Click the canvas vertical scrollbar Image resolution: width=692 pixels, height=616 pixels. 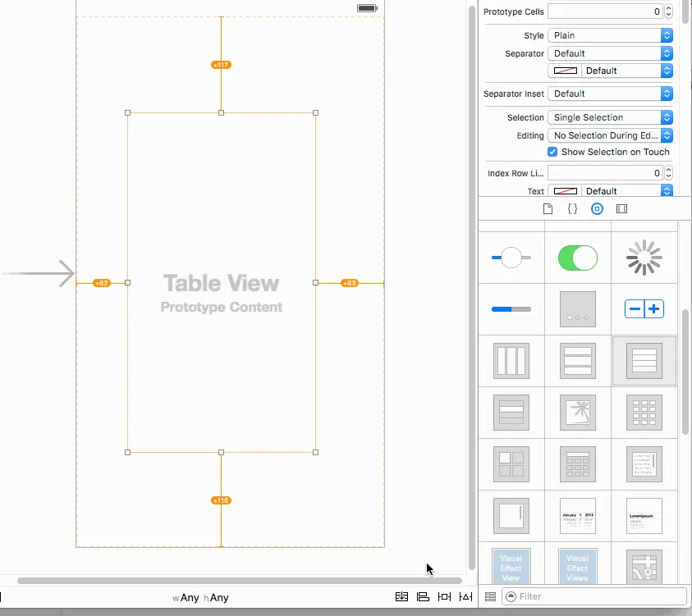tap(471, 288)
